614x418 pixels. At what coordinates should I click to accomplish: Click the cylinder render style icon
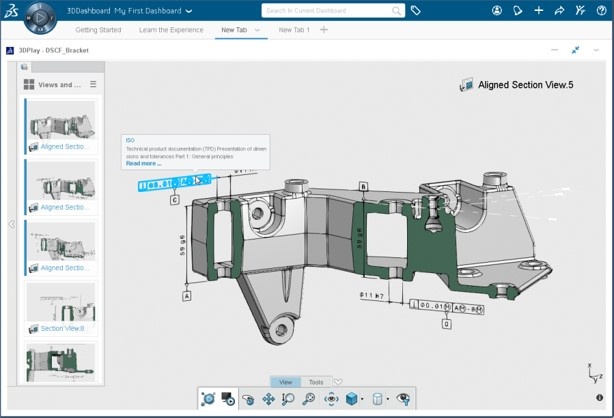coord(377,399)
